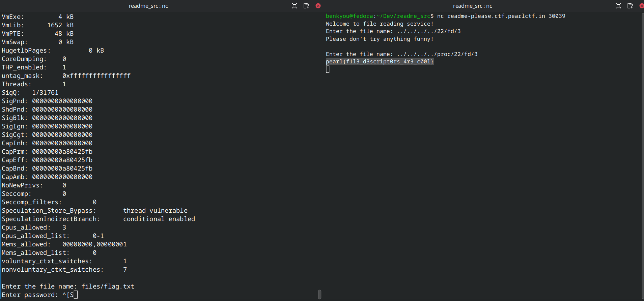Click the 'thread vulnerable' value

tap(156, 211)
